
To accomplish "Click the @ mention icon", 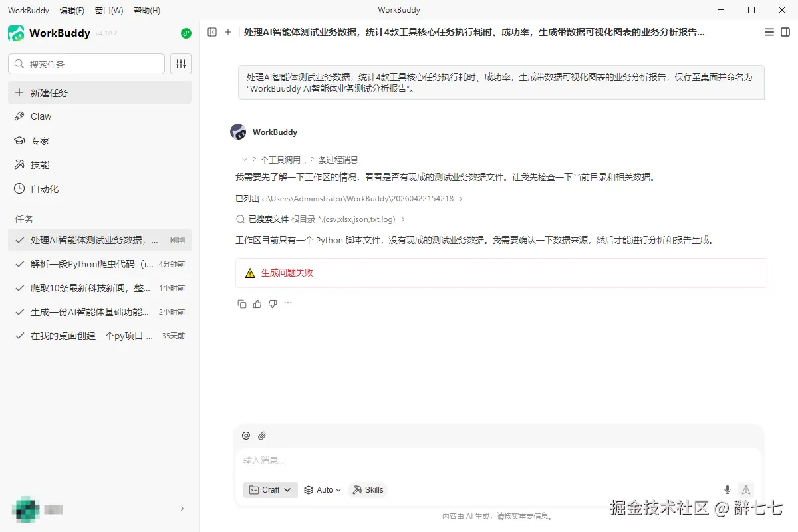I will click(x=246, y=436).
